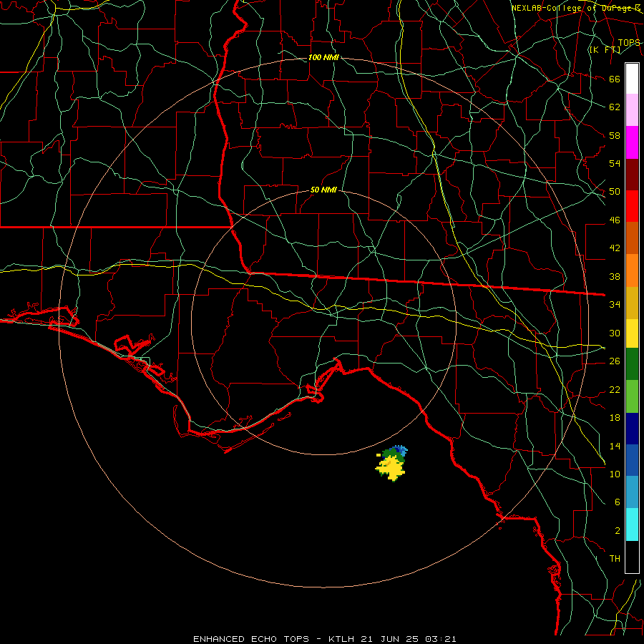The width and height of the screenshot is (644, 644).
Task: Click the white 66 K FT color swatch
Action: [x=632, y=79]
